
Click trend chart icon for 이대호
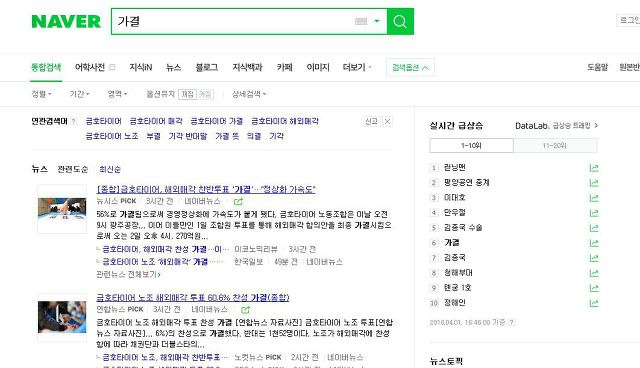(594, 198)
